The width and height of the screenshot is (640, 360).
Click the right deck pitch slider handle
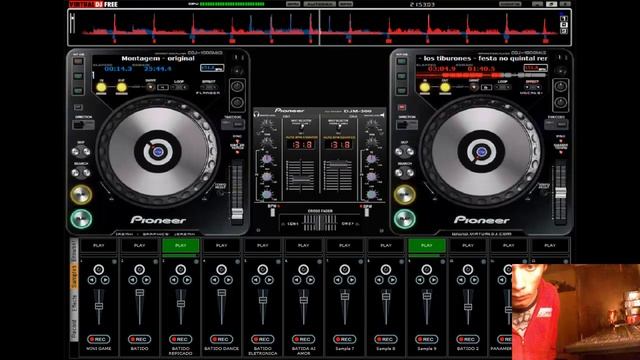tap(561, 193)
